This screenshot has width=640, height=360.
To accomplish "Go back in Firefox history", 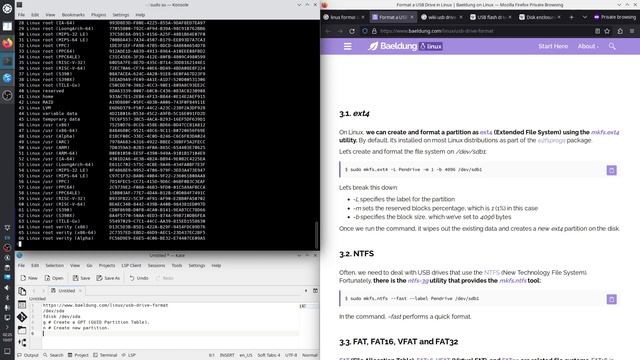I will point(328,31).
